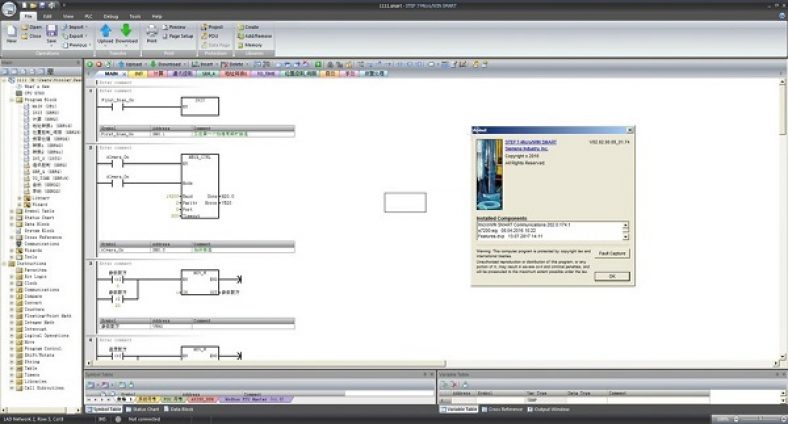The height and width of the screenshot is (424, 788).
Task: Click Upload button in editor toolbar
Action: [130, 64]
